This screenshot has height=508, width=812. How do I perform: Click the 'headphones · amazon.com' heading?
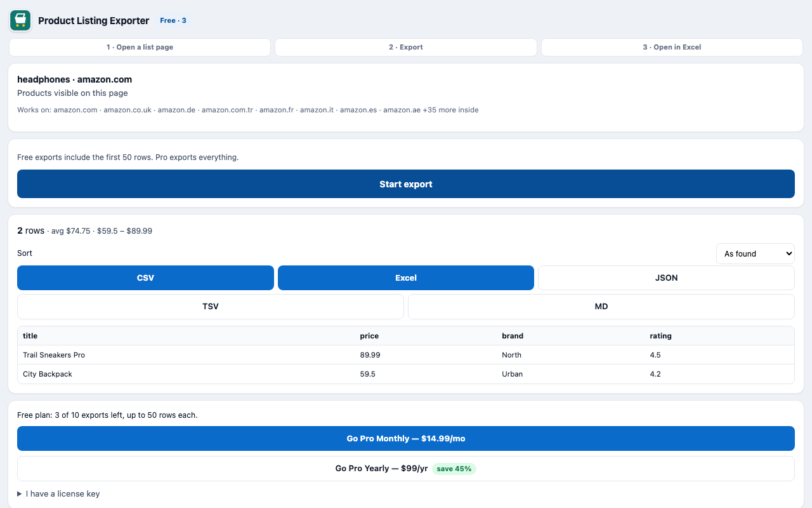point(74,79)
